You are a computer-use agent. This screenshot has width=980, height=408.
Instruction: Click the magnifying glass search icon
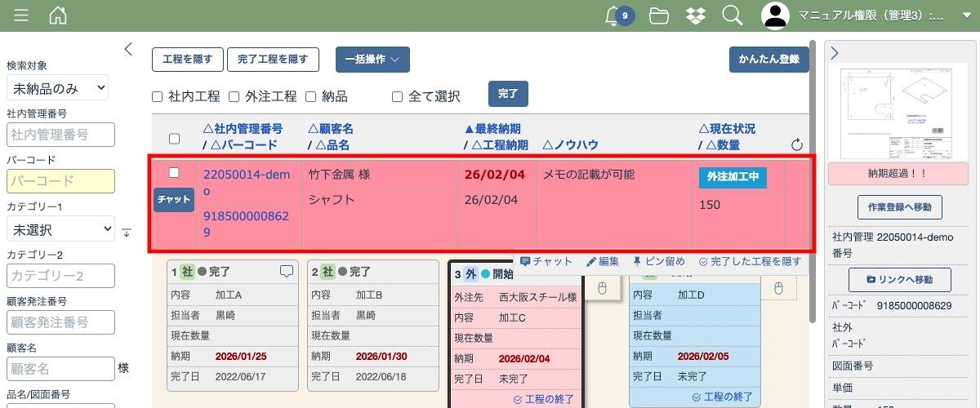[x=733, y=16]
